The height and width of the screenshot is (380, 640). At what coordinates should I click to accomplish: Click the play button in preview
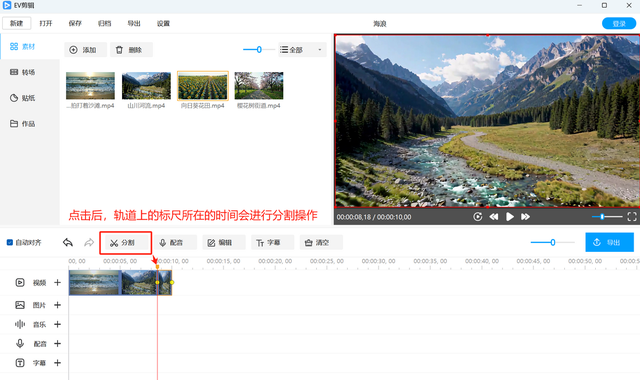tap(510, 217)
